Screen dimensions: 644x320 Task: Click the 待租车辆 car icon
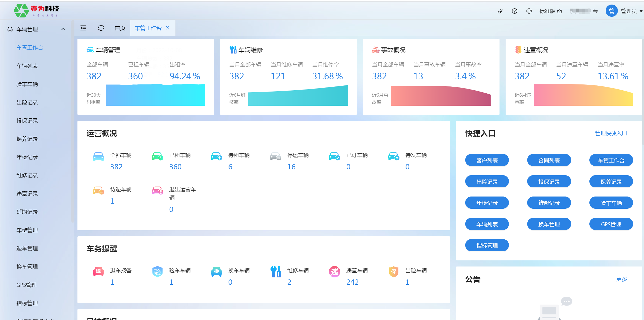pos(216,157)
